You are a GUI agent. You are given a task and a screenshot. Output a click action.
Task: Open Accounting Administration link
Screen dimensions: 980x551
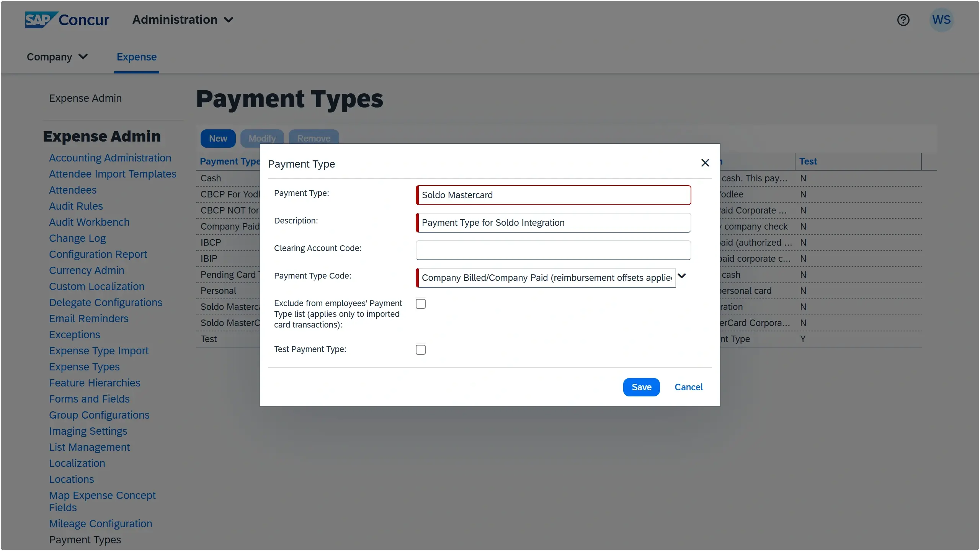[x=110, y=158]
